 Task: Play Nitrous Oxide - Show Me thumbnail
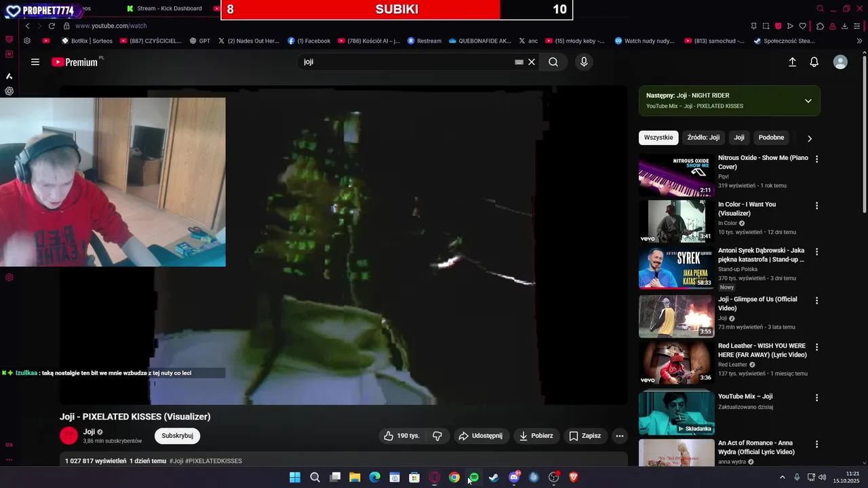(x=677, y=175)
